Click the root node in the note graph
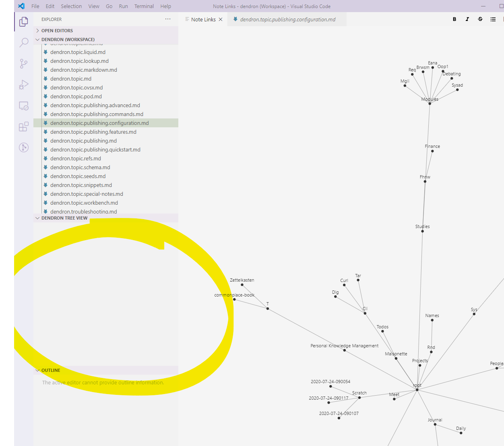Image resolution: width=504 pixels, height=446 pixels. tap(417, 390)
